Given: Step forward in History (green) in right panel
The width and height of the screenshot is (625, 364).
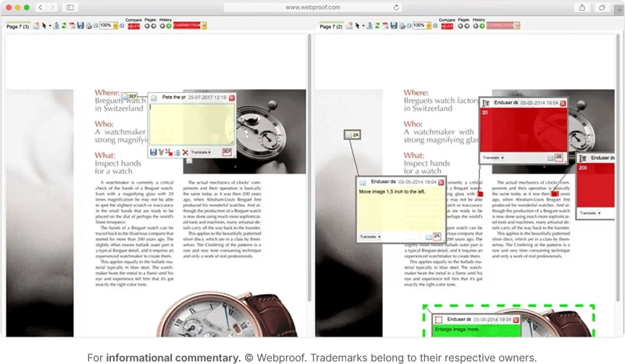Looking at the screenshot, I should [482, 26].
